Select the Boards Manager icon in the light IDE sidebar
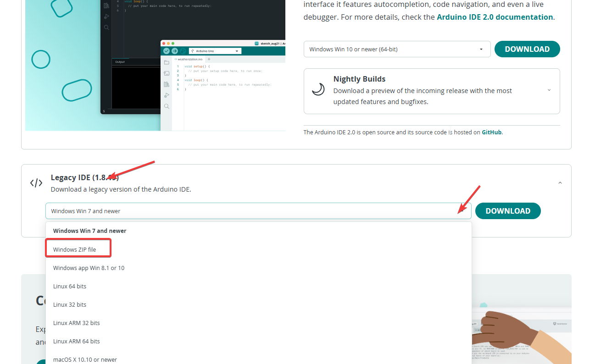612x364 pixels. click(x=167, y=73)
